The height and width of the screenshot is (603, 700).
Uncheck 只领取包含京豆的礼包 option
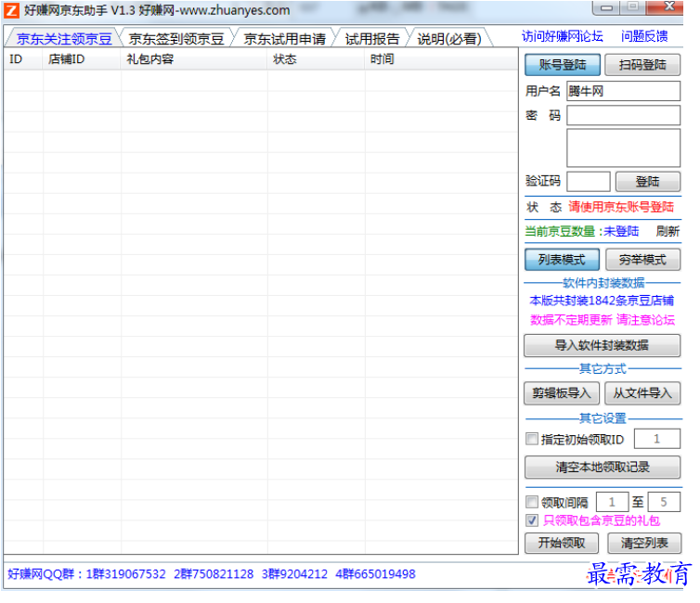[x=531, y=520]
